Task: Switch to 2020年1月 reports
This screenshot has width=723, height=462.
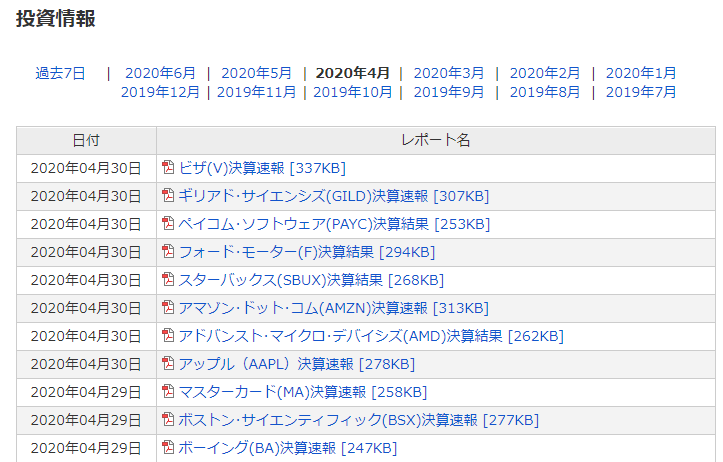Action: point(641,73)
